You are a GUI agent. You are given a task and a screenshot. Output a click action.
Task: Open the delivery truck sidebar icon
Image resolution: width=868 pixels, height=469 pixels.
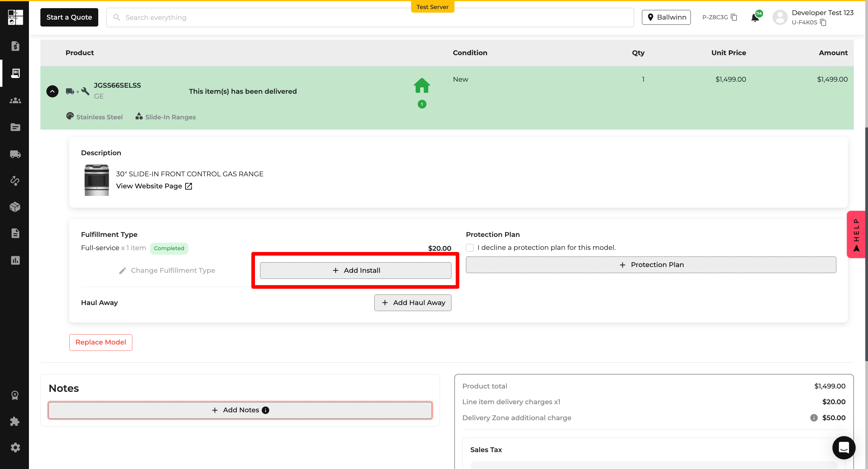[x=15, y=154]
